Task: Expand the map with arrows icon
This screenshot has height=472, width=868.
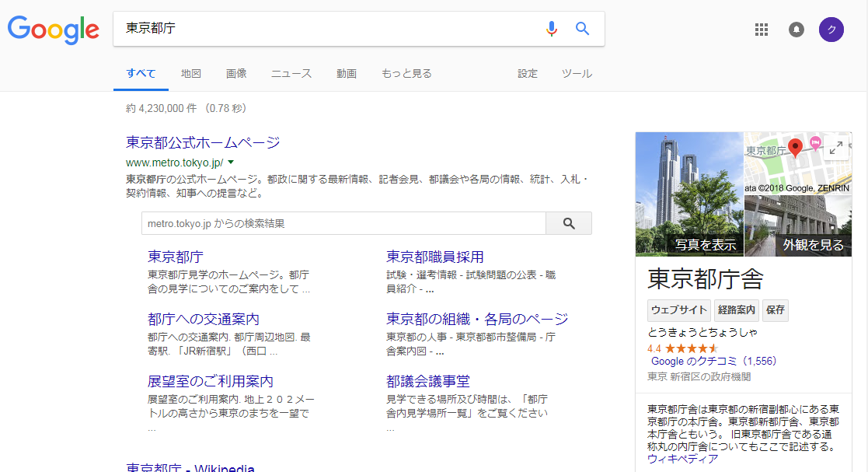Action: [x=836, y=148]
